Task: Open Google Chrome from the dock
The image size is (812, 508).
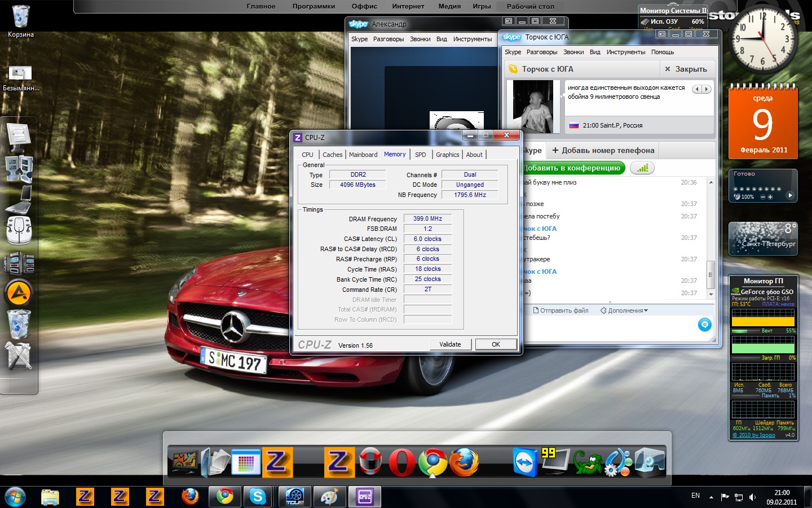Action: [x=433, y=462]
